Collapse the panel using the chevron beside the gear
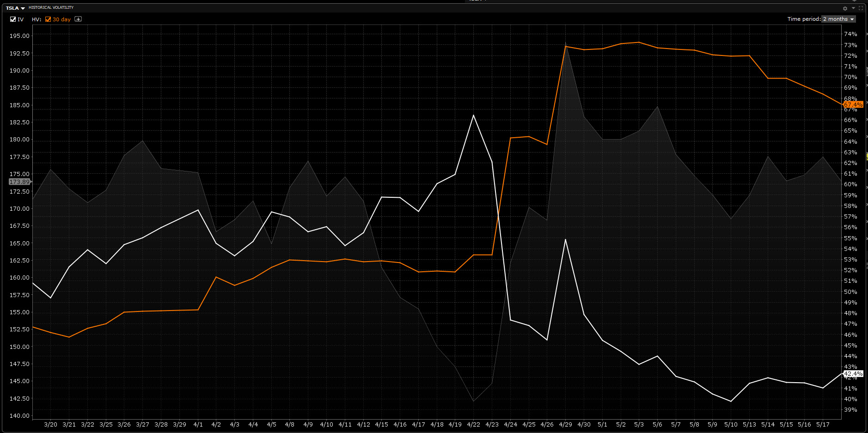Viewport: 868px width, 433px height. click(x=853, y=8)
